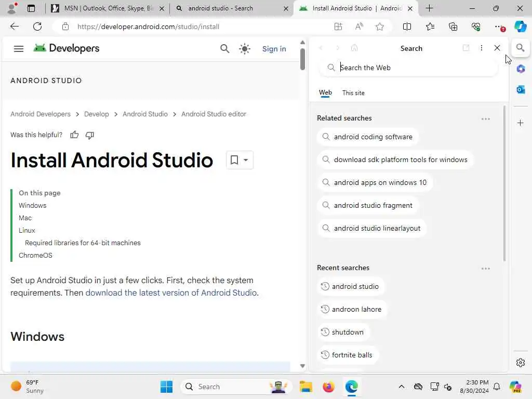This screenshot has width=532, height=399.
Task: Click the Android Developers breadcrumb
Action: click(41, 114)
